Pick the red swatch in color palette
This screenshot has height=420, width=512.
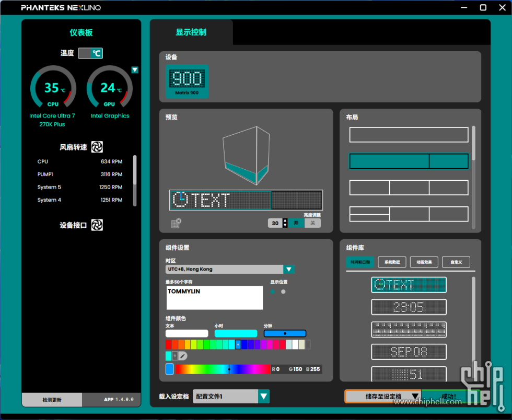pyautogui.click(x=169, y=345)
